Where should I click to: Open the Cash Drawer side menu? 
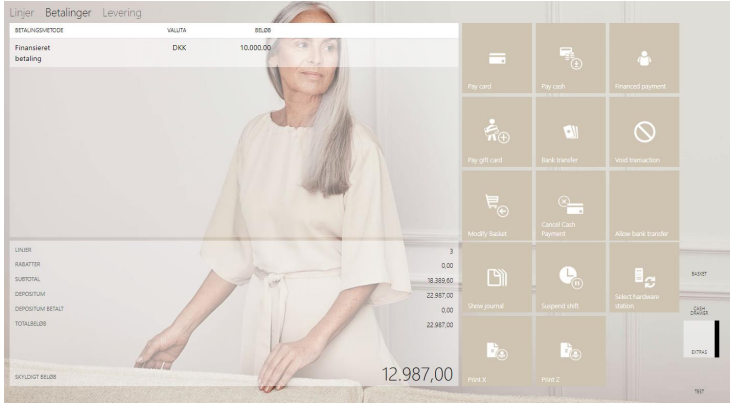(x=700, y=311)
